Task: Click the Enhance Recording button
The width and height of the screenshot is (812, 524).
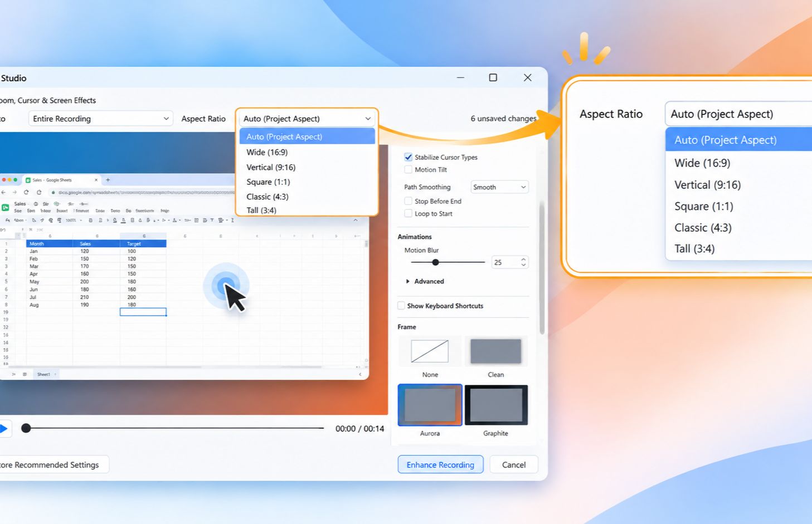Action: (x=440, y=464)
